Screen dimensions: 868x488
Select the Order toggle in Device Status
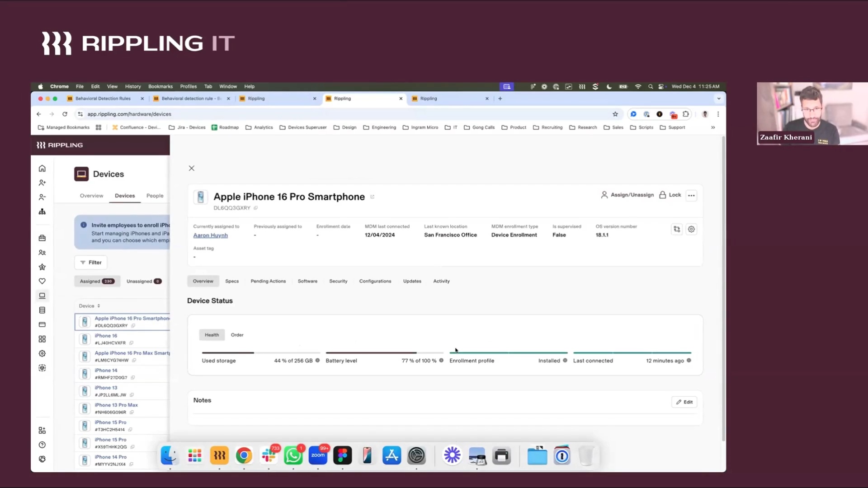(x=237, y=335)
